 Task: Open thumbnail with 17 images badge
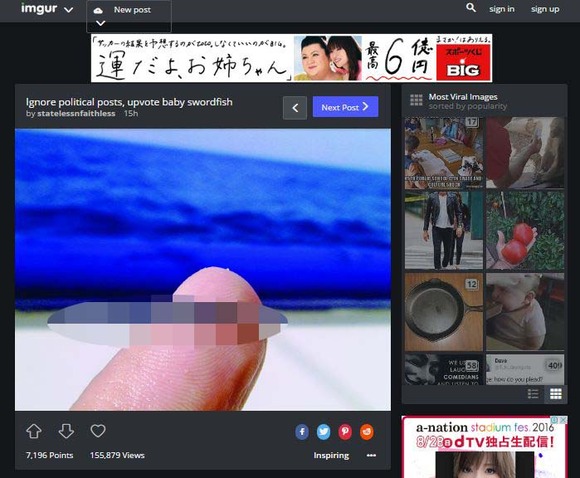coord(444,153)
